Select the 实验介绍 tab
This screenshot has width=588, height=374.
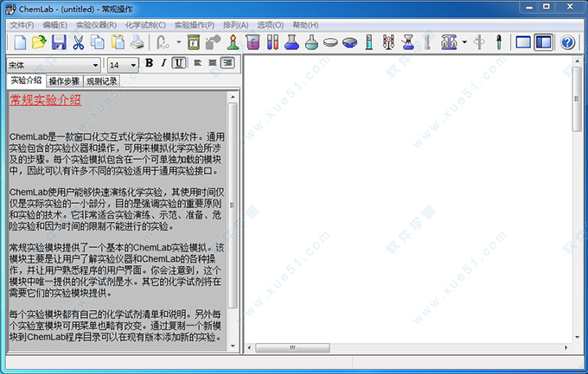click(26, 80)
